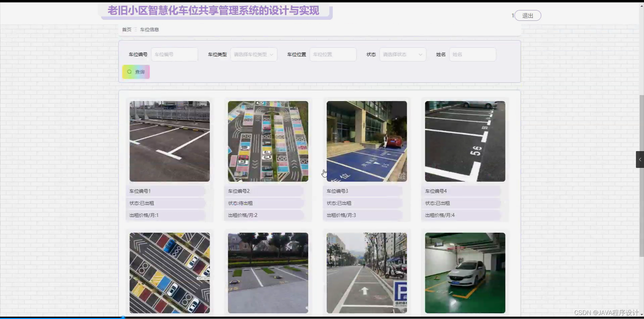Screen dimensions: 644x319
Task: Click the system title heading
Action: 213,11
